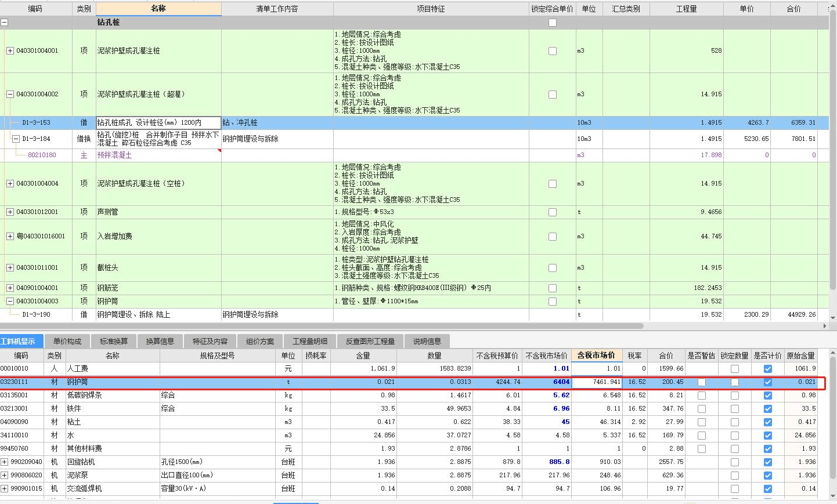Open the 标准换算 tab
837x504 pixels.
[x=114, y=341]
